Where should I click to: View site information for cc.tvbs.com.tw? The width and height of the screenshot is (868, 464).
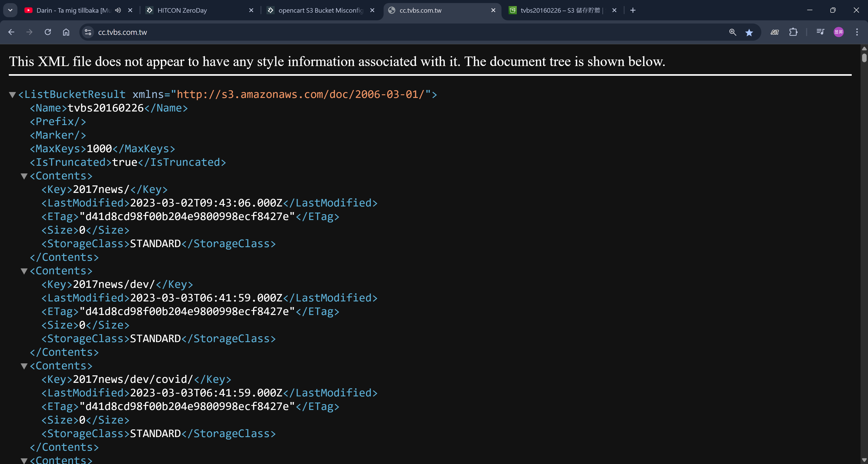(88, 32)
